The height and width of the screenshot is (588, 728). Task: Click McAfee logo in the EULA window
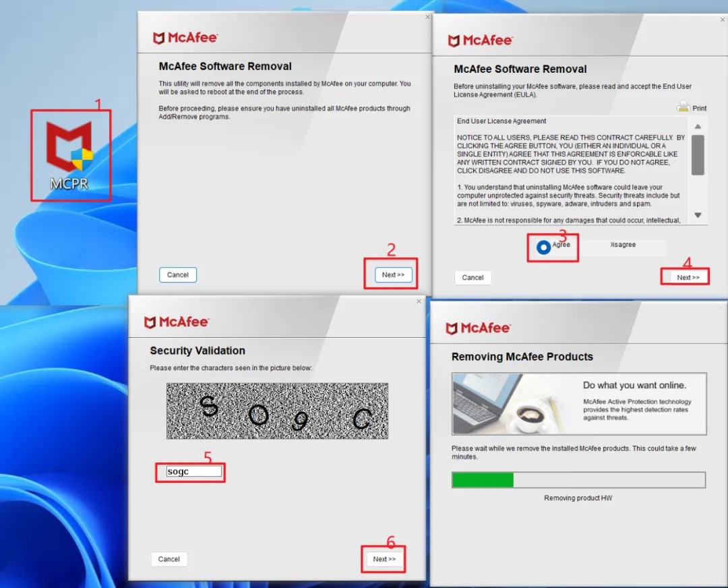(x=480, y=40)
